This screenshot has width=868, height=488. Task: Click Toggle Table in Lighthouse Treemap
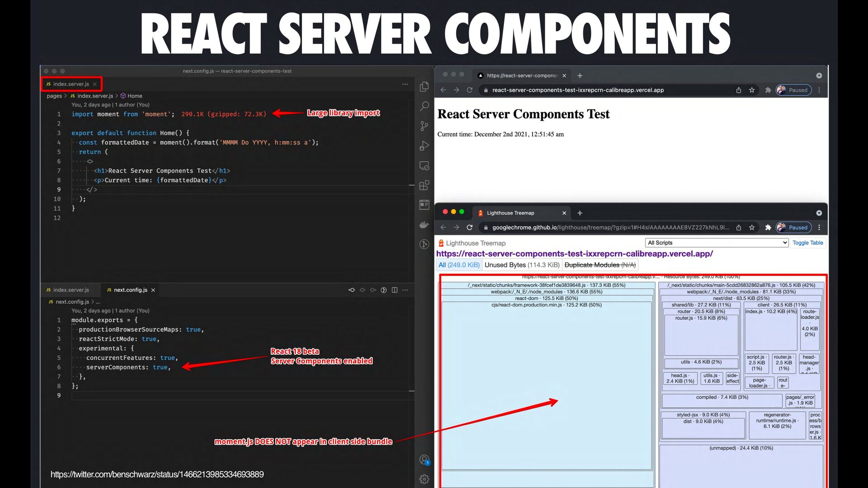coord(807,243)
